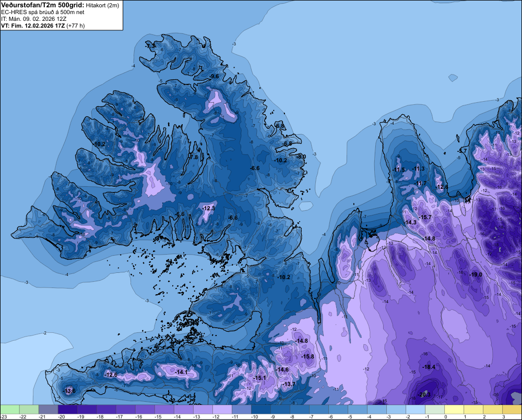Click the -14.1 temperature label

pos(182,372)
